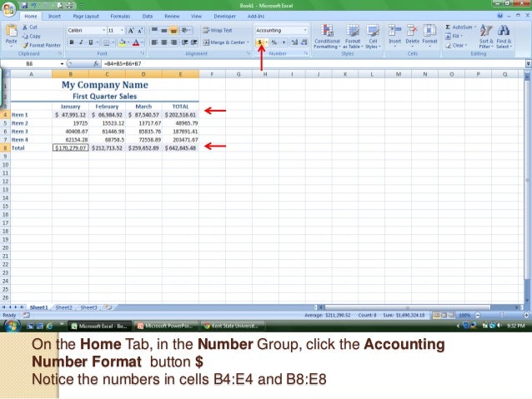Click the Insert Function fx icon
Screen dimensions: 532x399
(x=96, y=64)
